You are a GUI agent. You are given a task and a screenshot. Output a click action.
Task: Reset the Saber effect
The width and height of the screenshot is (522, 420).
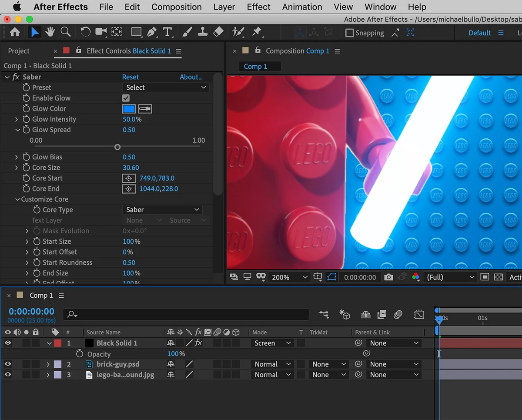[x=130, y=77]
